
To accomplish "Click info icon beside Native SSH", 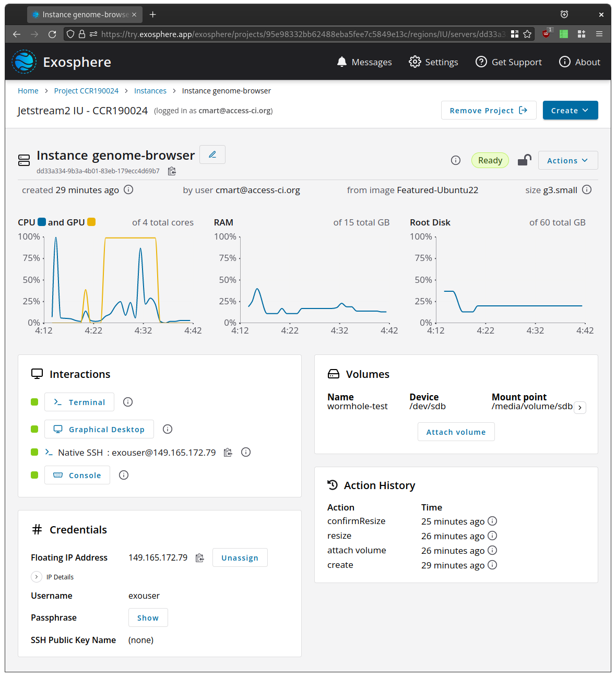I will (246, 452).
